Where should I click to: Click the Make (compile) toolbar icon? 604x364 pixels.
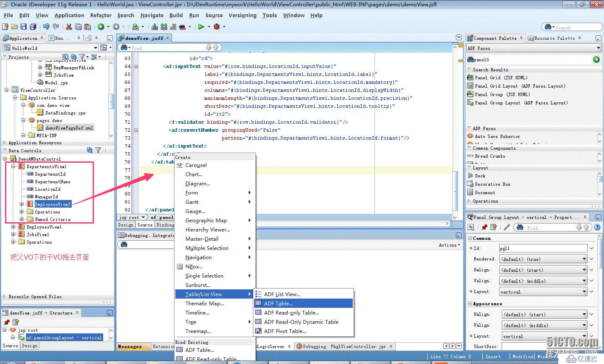(x=155, y=27)
